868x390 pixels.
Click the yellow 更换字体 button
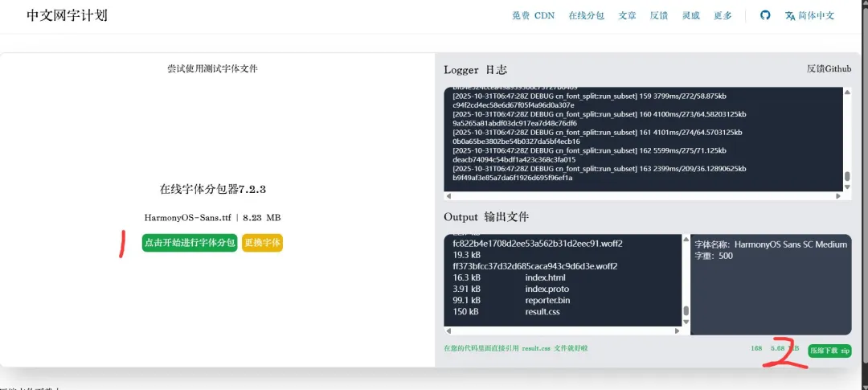click(x=262, y=243)
